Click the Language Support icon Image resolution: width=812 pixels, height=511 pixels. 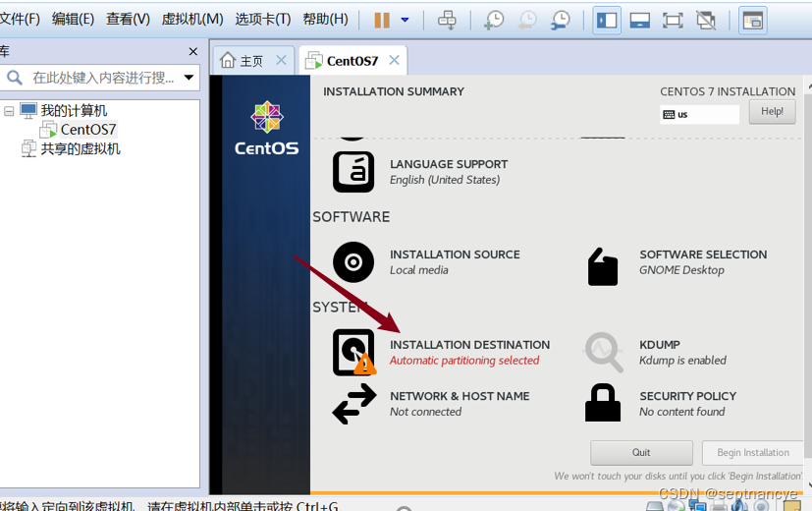click(353, 172)
